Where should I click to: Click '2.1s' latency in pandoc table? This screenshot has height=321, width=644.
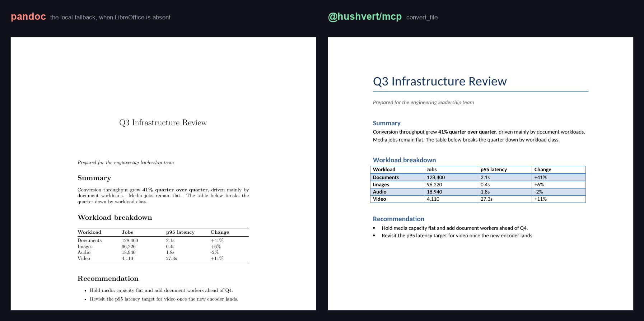click(x=170, y=241)
